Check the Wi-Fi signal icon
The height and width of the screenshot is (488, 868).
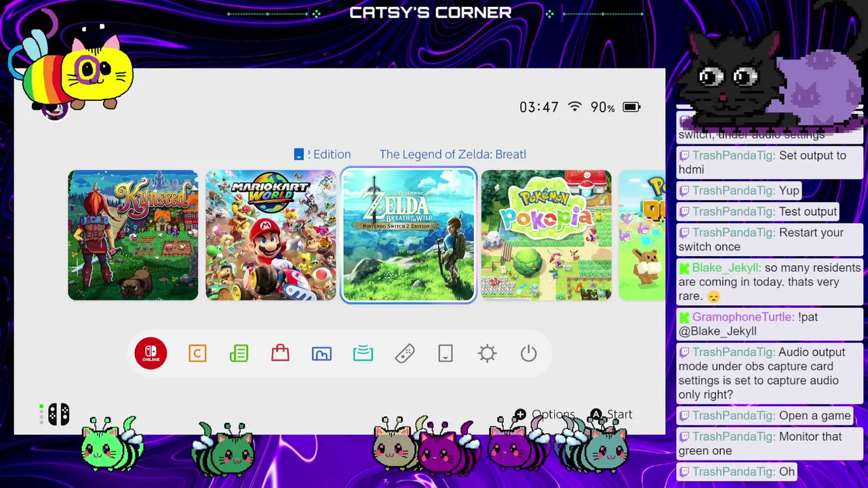coord(575,107)
